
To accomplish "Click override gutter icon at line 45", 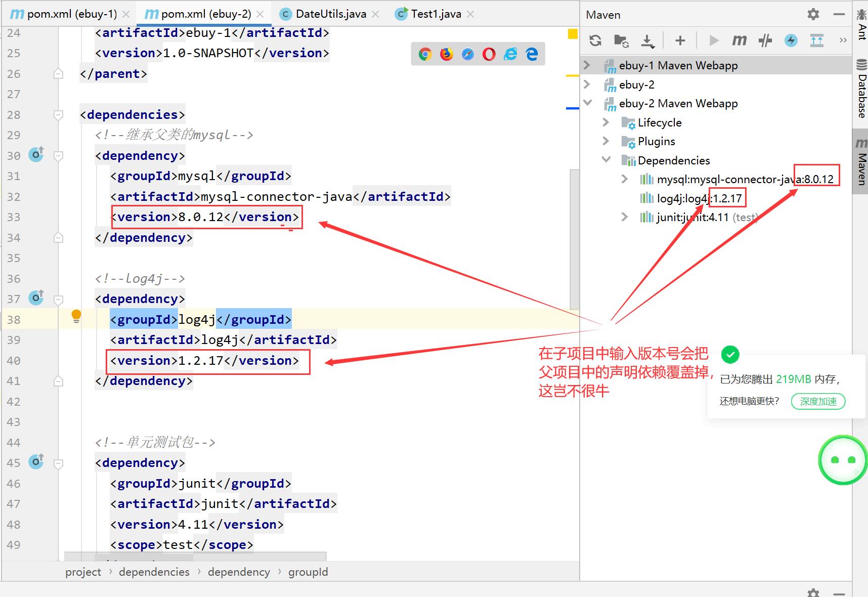I will (x=36, y=461).
